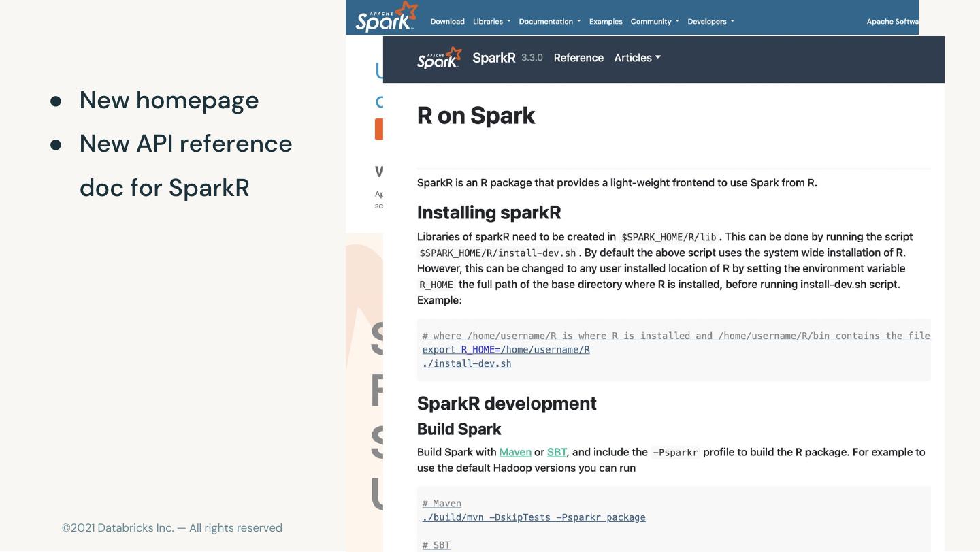Open the Examples page in the navbar
The height and width of the screenshot is (552, 980).
click(x=606, y=21)
